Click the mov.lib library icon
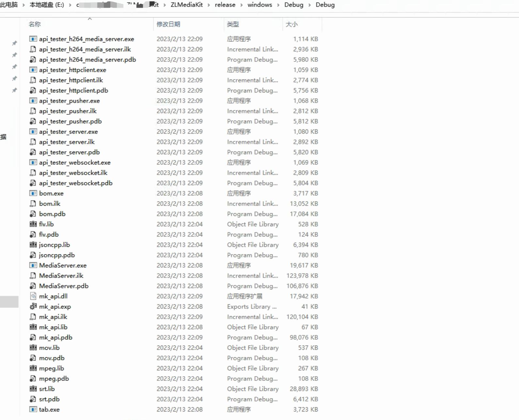Viewport: 519px width, 420px height. pos(33,347)
